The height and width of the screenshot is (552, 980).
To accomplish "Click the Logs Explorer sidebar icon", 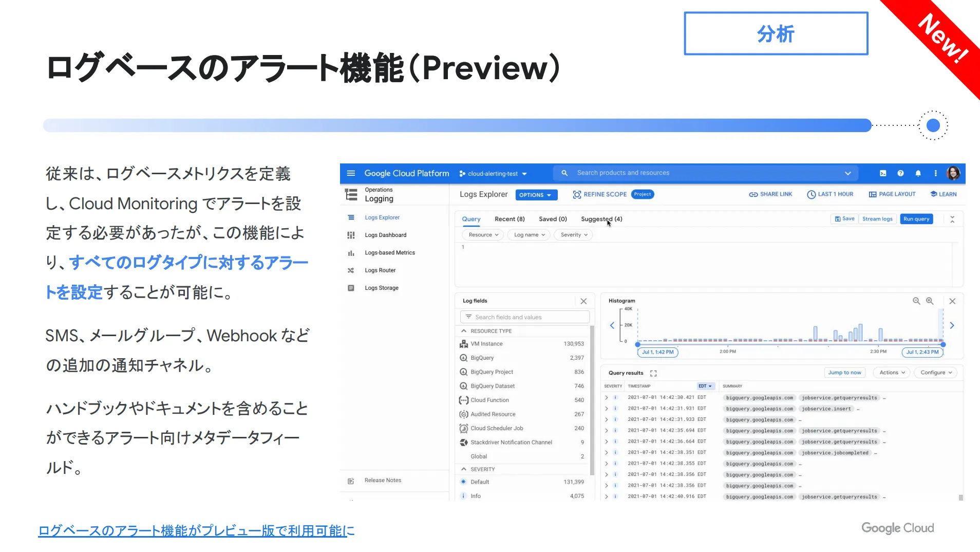I will (351, 217).
